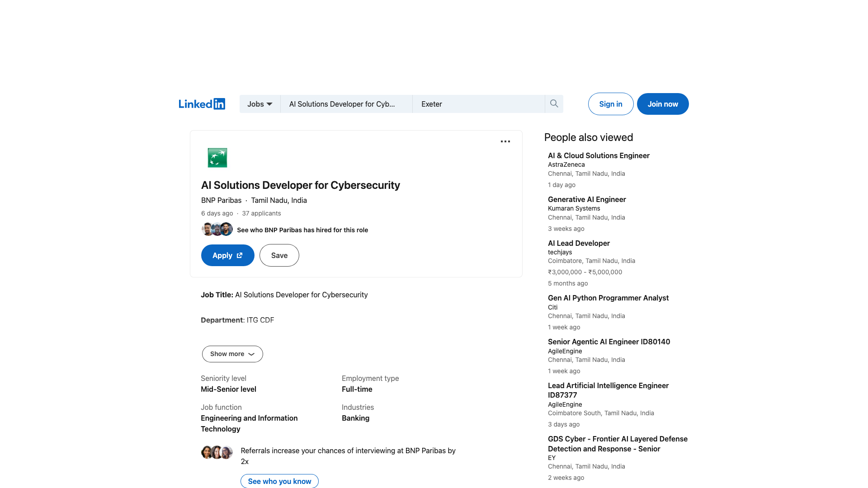Click the Join now button
The height and width of the screenshot is (488, 868).
click(663, 104)
